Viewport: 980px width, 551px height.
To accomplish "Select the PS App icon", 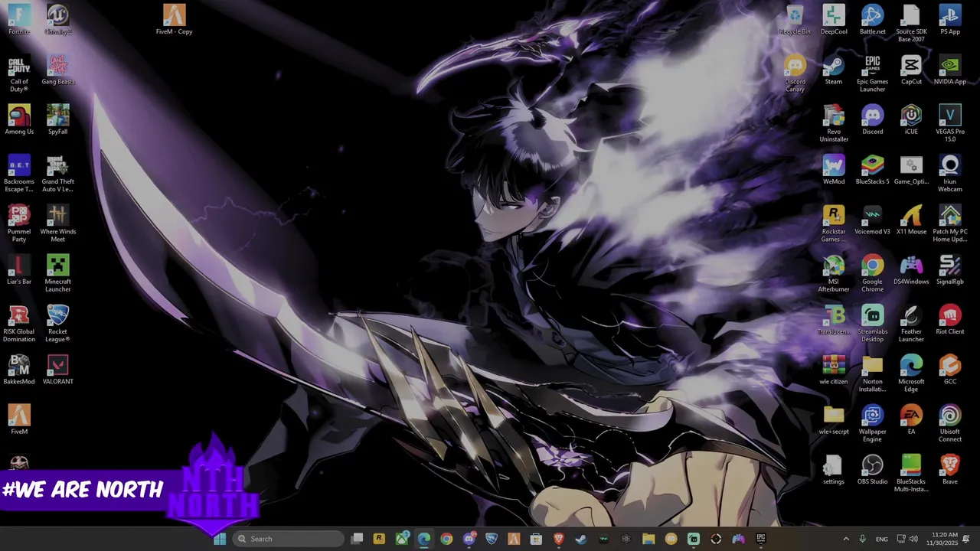I will point(950,19).
